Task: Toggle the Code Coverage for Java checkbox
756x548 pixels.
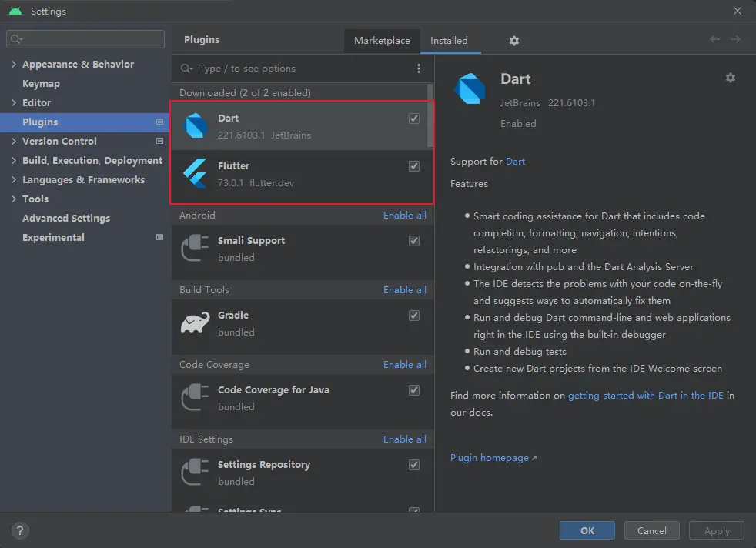Action: [x=414, y=390]
